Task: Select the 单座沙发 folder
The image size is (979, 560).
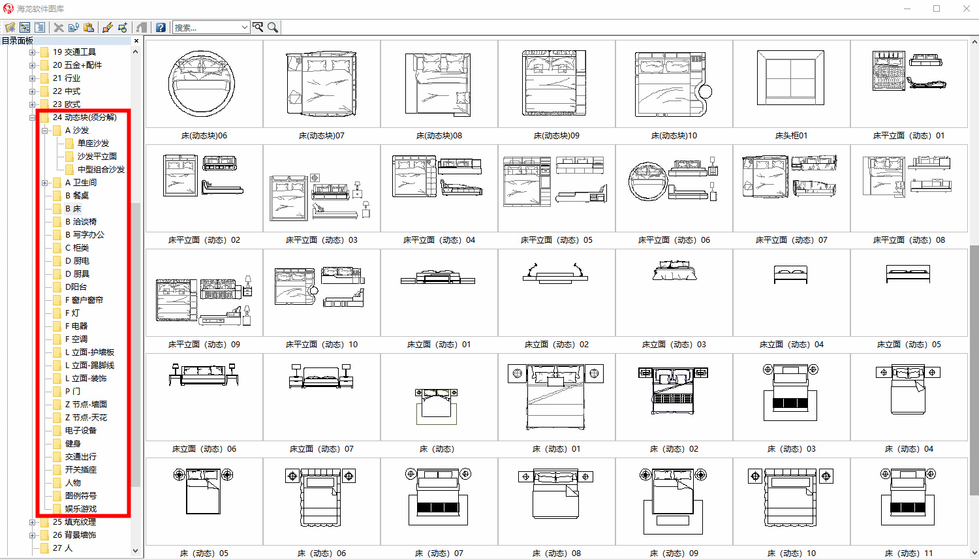Action: pyautogui.click(x=93, y=144)
